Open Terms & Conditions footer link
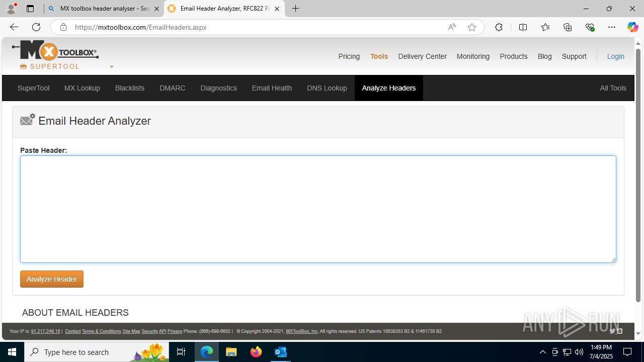The image size is (644, 362). point(101,331)
